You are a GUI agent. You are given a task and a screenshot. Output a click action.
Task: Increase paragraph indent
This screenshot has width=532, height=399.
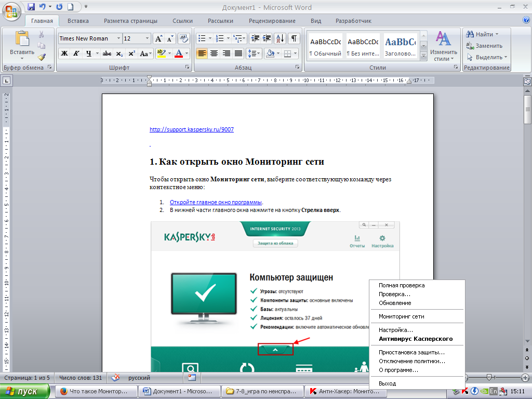[267, 38]
